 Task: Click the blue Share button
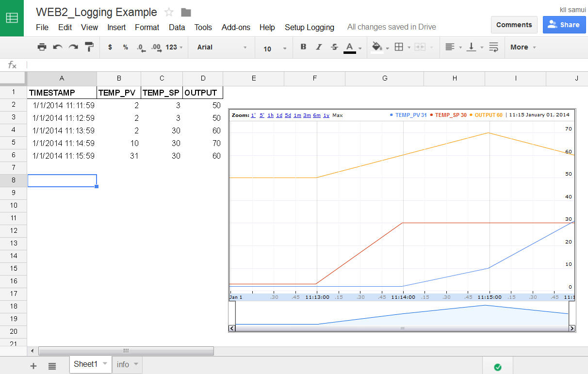[x=564, y=25]
